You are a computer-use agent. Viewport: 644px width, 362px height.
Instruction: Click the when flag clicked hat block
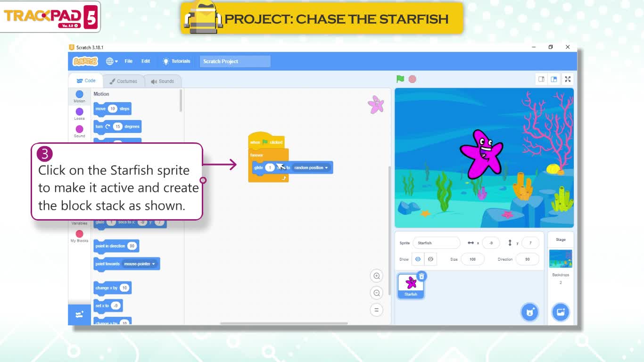(x=266, y=141)
